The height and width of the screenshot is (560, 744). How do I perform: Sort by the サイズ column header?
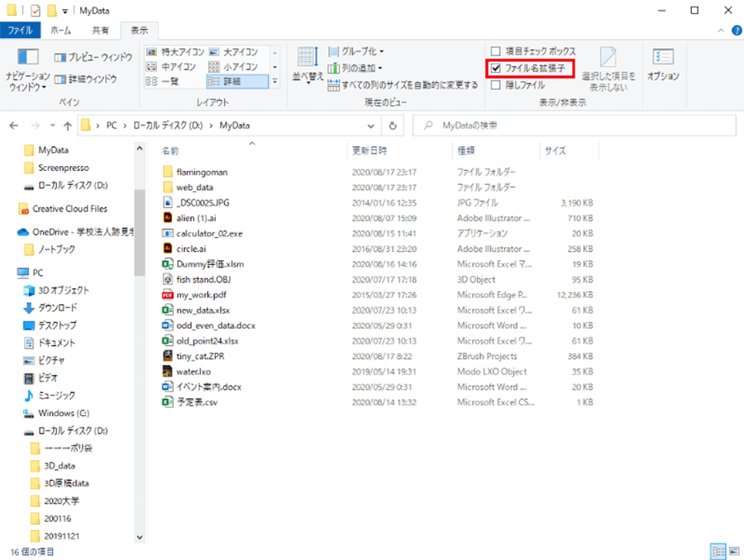point(556,151)
